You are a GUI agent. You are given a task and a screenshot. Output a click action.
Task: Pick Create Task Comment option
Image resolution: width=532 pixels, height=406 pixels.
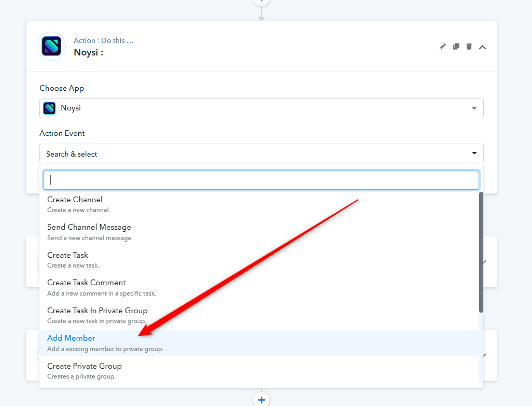(259, 288)
